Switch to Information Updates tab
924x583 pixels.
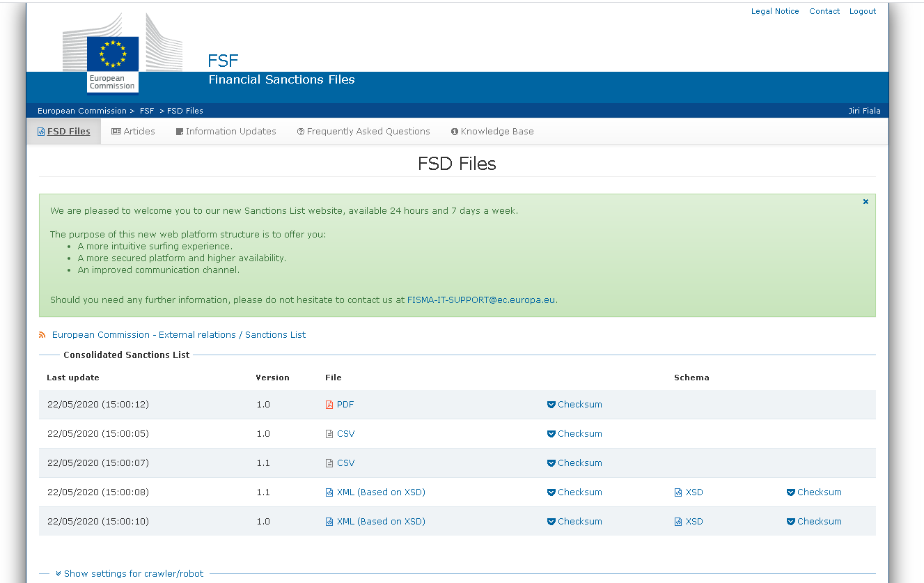(x=226, y=132)
